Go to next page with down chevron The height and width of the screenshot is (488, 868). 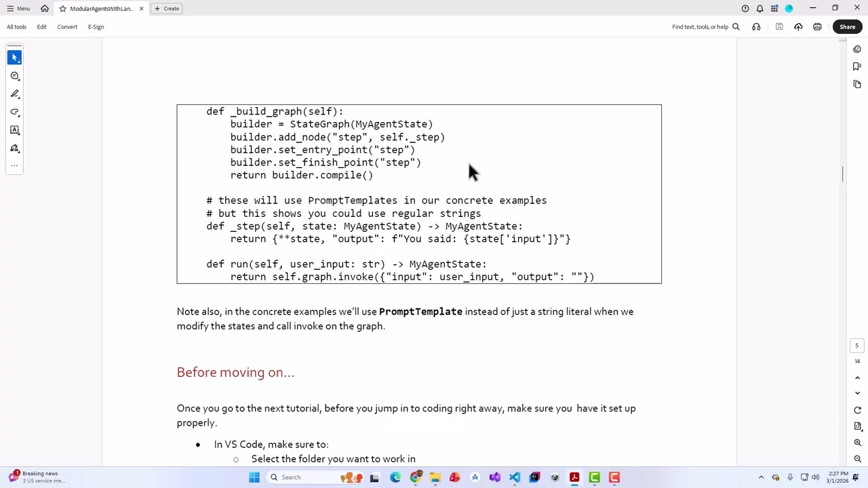click(857, 393)
